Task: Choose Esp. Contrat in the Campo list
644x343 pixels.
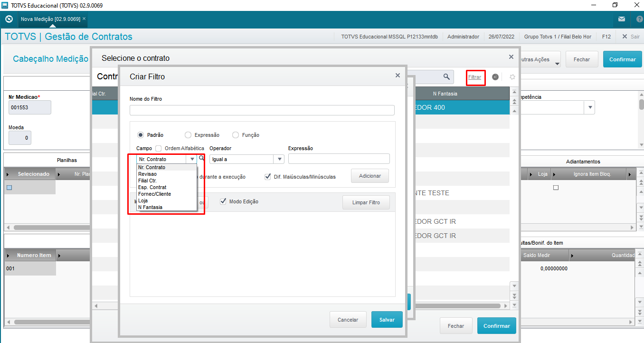Action: (166, 187)
